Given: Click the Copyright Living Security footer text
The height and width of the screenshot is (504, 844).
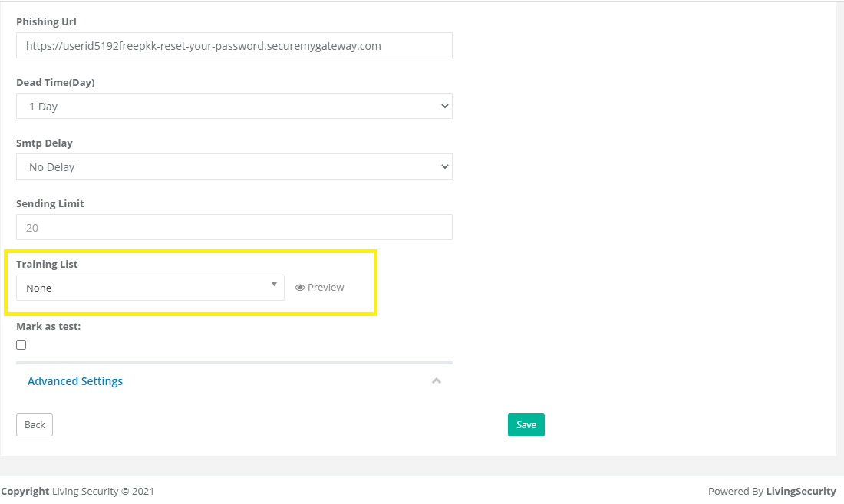Looking at the screenshot, I should click(77, 491).
